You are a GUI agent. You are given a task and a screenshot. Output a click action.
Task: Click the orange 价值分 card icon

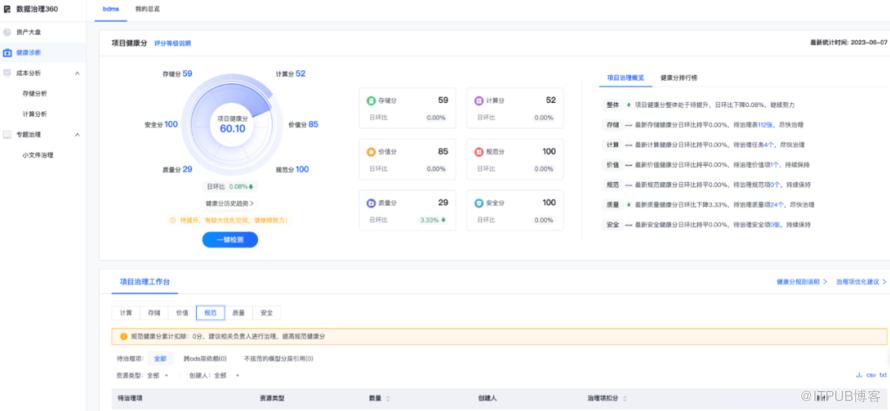[372, 152]
